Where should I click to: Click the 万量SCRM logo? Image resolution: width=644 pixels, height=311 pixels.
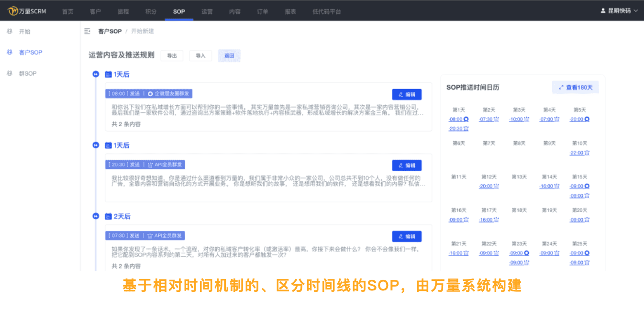pos(27,11)
